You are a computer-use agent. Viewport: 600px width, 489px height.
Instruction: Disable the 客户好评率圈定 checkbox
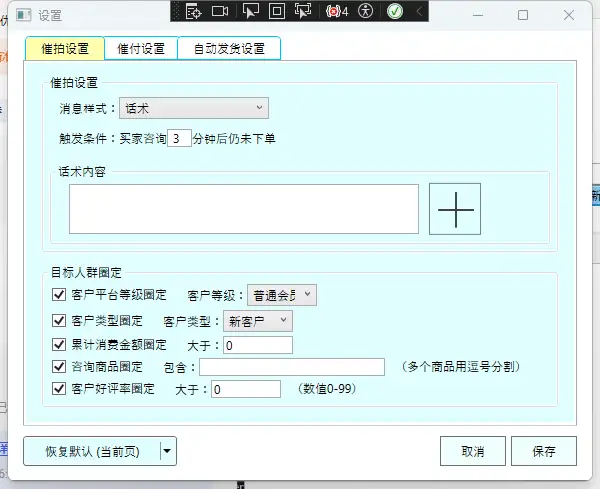click(x=58, y=389)
